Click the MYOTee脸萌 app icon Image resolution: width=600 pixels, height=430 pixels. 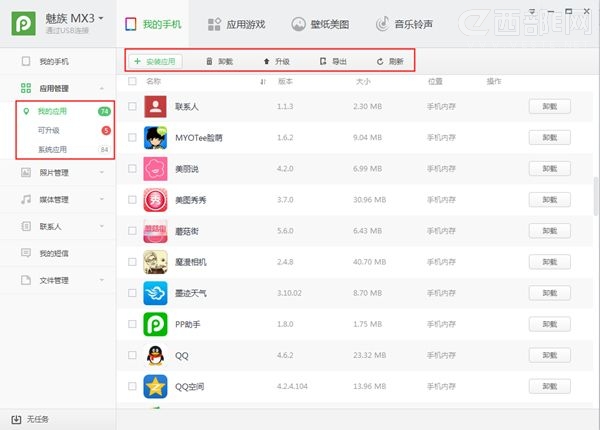155,137
